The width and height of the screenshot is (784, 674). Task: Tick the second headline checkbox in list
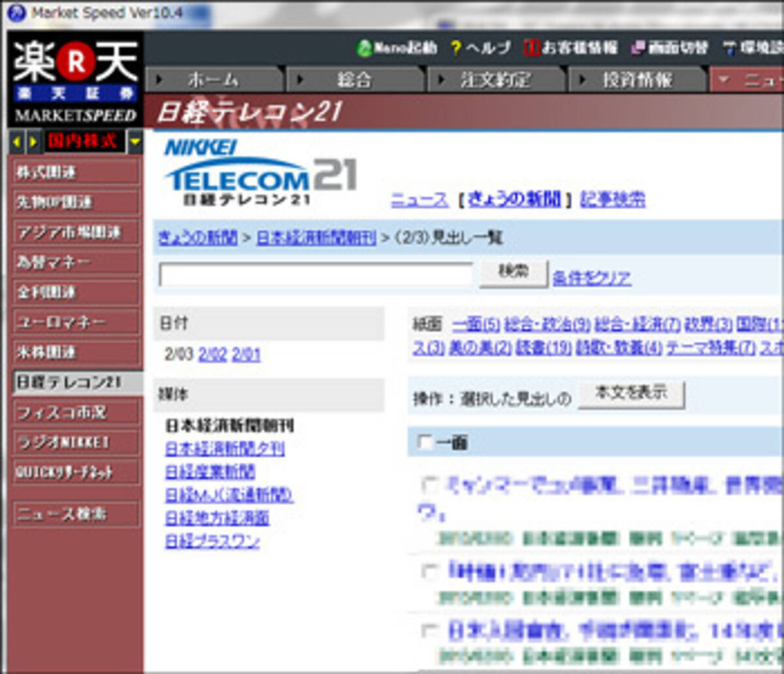coord(429,572)
